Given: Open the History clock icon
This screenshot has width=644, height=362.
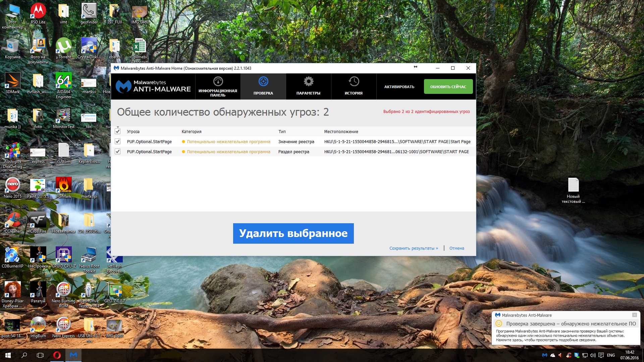Looking at the screenshot, I should pos(354,81).
